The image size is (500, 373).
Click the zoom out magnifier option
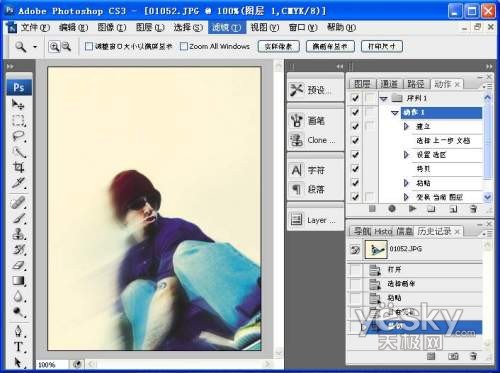coord(66,47)
